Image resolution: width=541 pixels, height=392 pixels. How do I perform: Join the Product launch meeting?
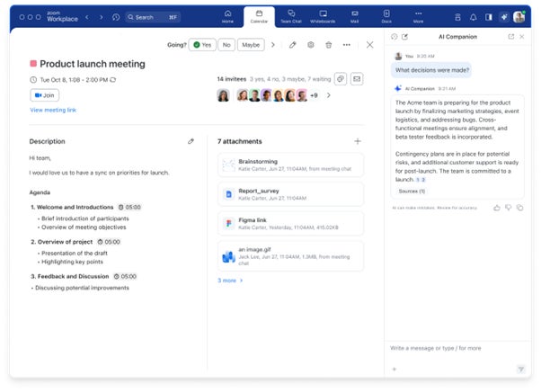coord(45,95)
